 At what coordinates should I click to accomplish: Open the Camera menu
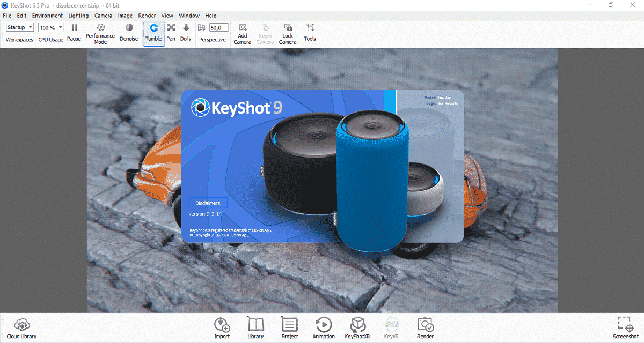pos(104,16)
